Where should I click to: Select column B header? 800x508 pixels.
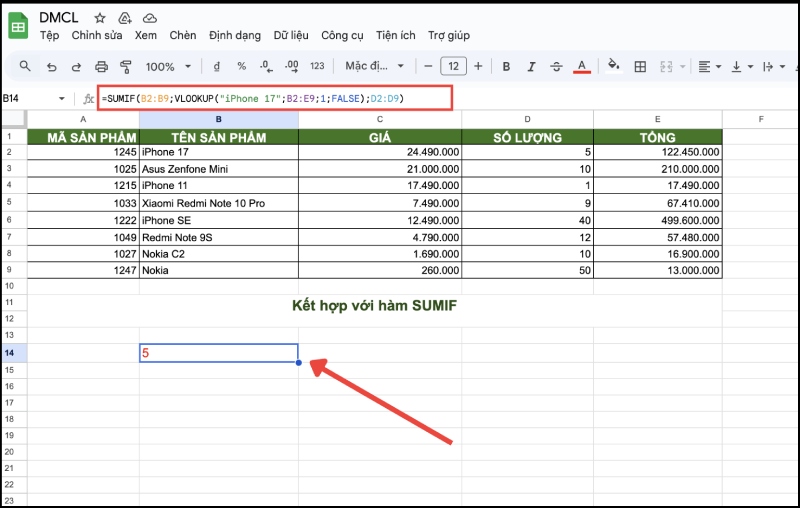point(219,119)
